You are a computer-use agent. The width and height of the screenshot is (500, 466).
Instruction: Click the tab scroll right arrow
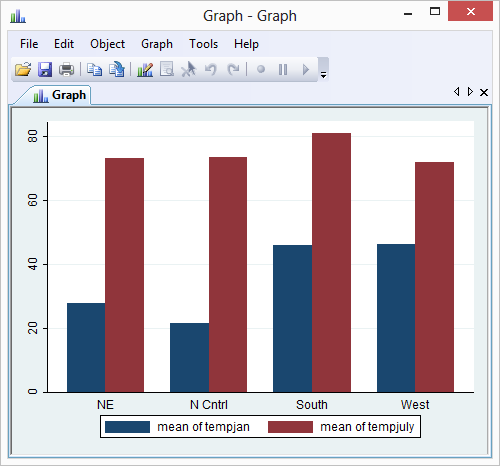(470, 92)
